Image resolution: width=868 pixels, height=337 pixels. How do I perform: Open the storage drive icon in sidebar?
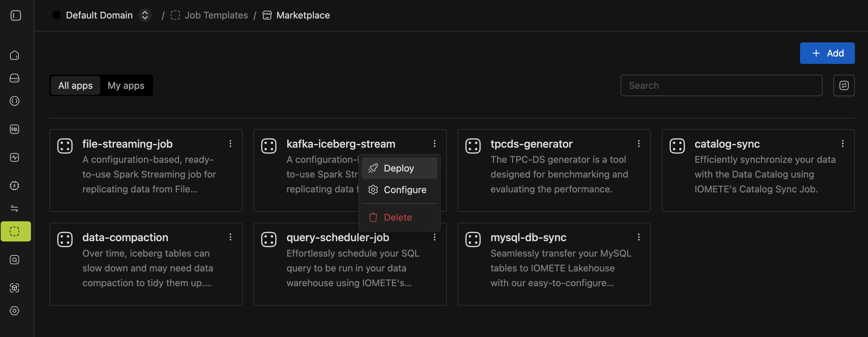click(x=14, y=78)
